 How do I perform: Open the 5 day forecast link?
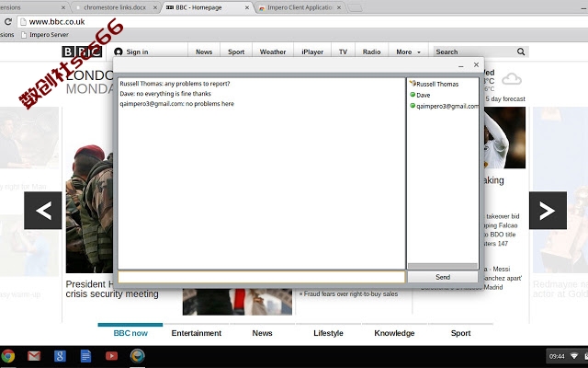click(x=505, y=98)
